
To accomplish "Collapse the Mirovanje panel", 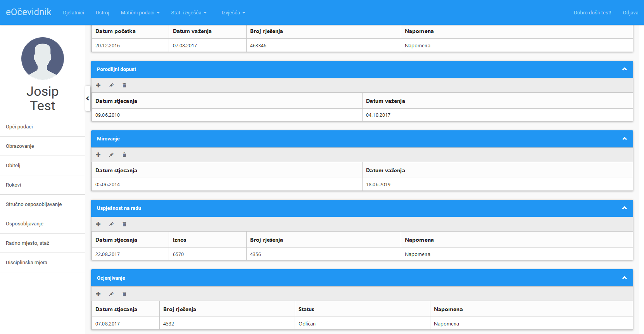I will point(625,139).
